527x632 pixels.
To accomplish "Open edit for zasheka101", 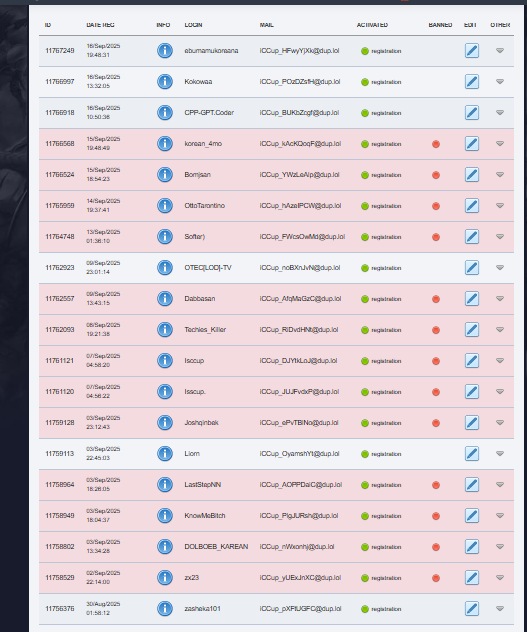I will coord(472,609).
